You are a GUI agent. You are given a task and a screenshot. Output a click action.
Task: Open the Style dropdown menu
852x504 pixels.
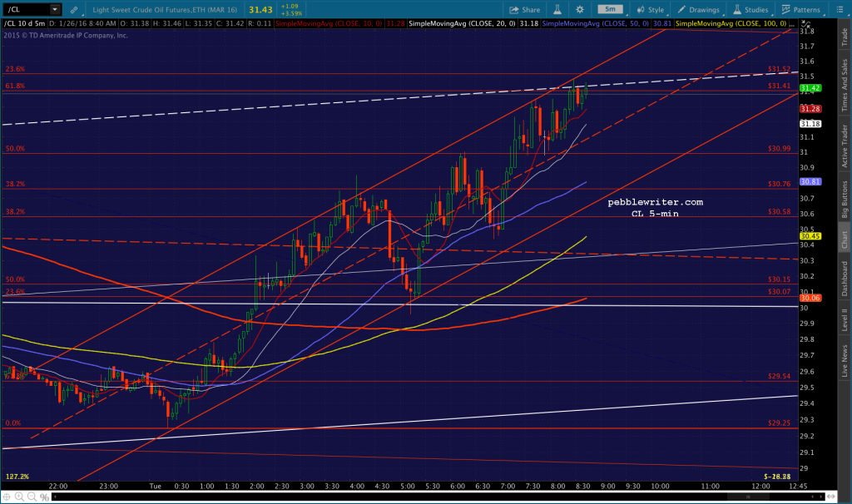click(651, 10)
